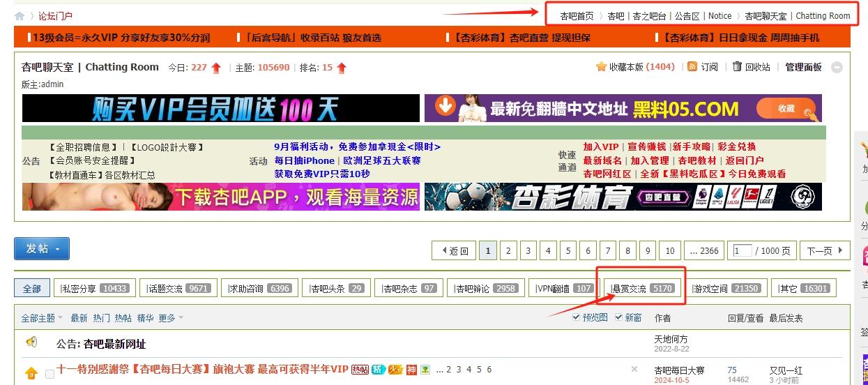Click the star icon to favorite this board
The width and height of the screenshot is (868, 385).
coord(601,67)
